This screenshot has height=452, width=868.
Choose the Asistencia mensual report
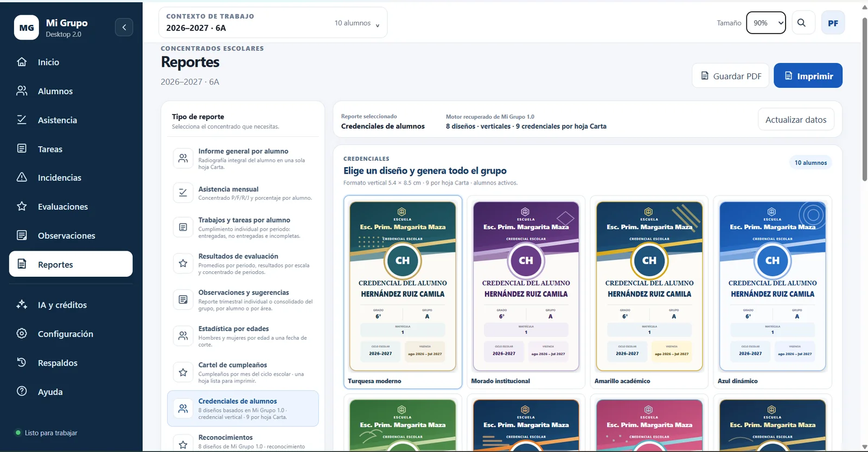click(x=243, y=193)
